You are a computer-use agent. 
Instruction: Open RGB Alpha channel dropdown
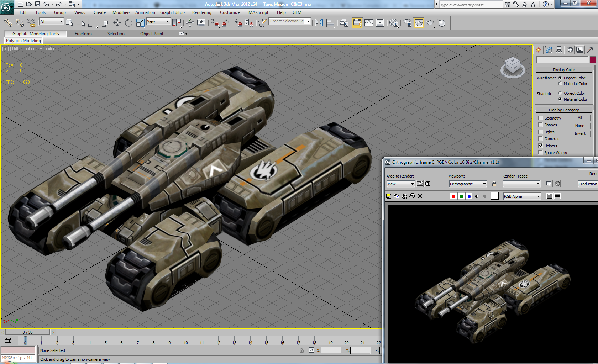[522, 196]
